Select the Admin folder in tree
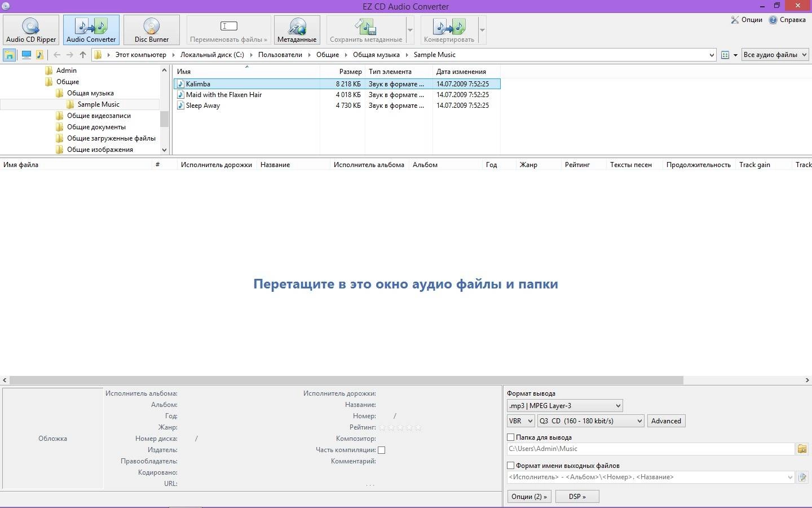 (66, 71)
